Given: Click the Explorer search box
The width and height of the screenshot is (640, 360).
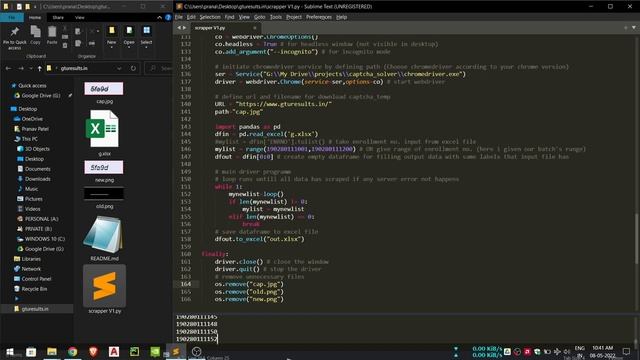Looking at the screenshot, I should coord(159,68).
